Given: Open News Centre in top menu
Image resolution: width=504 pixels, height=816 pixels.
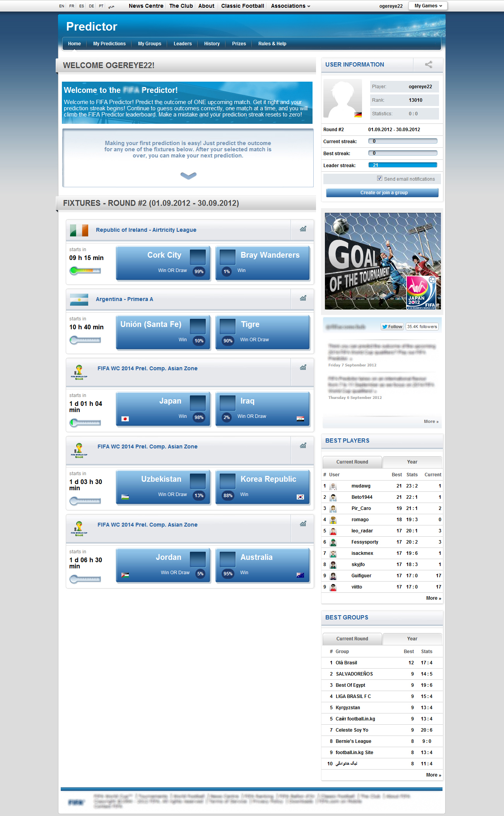Looking at the screenshot, I should click(146, 6).
